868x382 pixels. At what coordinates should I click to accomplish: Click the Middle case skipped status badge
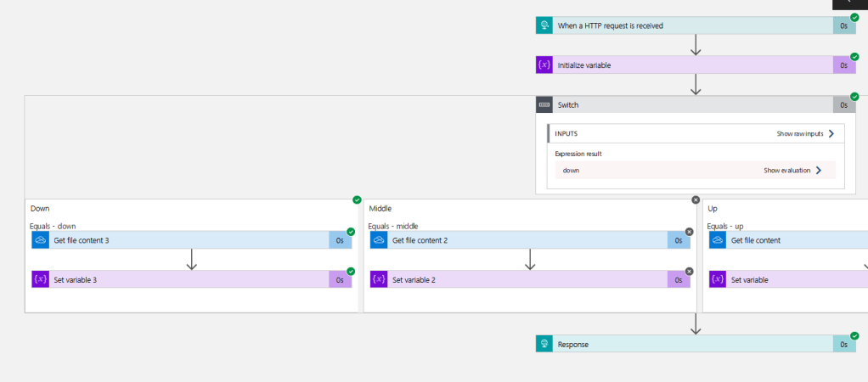click(x=696, y=199)
